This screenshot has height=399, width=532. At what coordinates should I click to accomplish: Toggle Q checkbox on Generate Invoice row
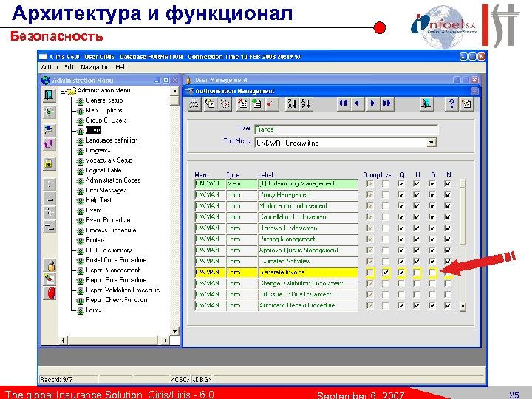coord(401,272)
